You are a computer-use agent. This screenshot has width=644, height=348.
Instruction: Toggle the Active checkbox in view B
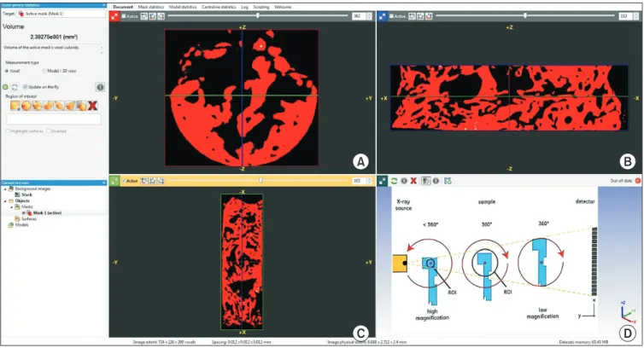click(391, 16)
